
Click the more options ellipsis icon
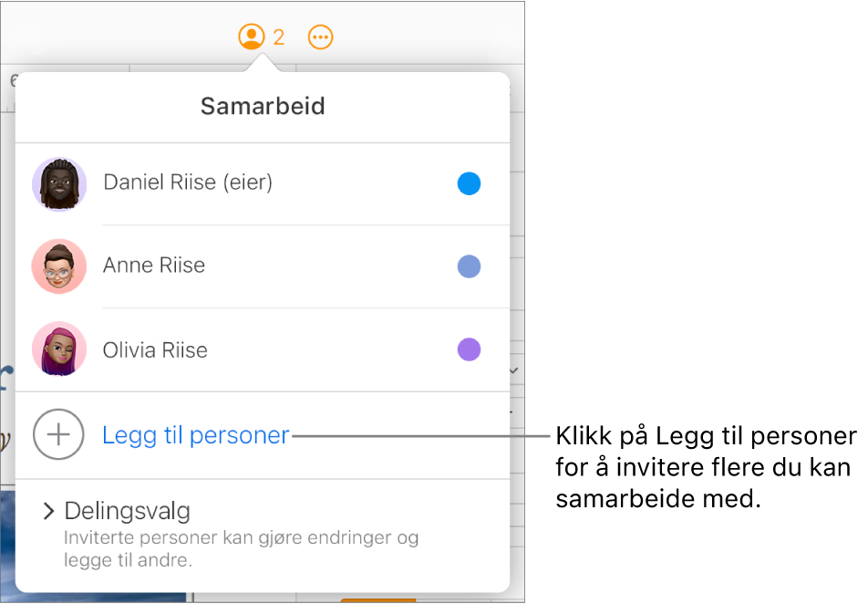(x=320, y=36)
